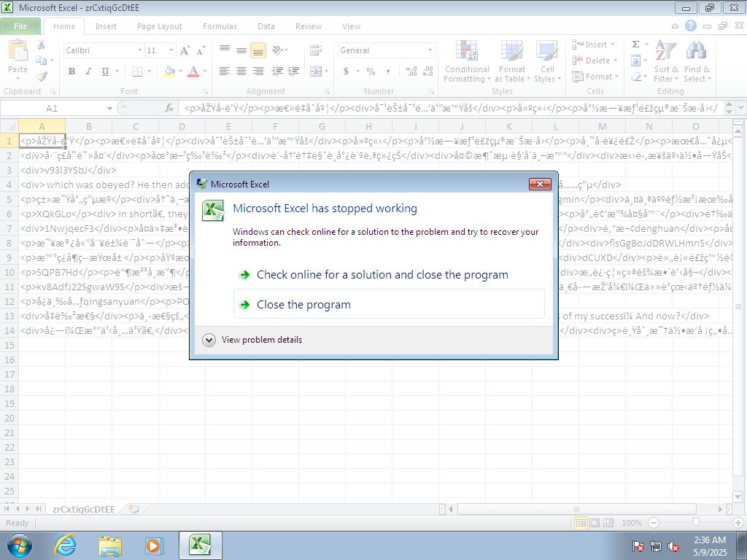Image resolution: width=747 pixels, height=560 pixels.
Task: Click the Align Text Left icon
Action: click(225, 71)
